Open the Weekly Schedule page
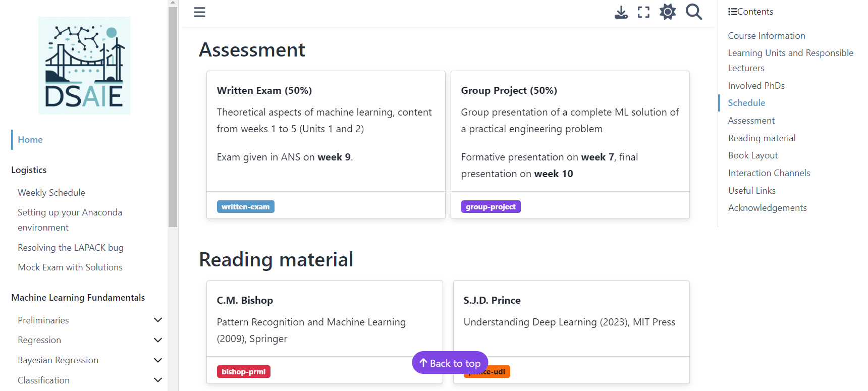The height and width of the screenshot is (391, 868). (x=51, y=193)
